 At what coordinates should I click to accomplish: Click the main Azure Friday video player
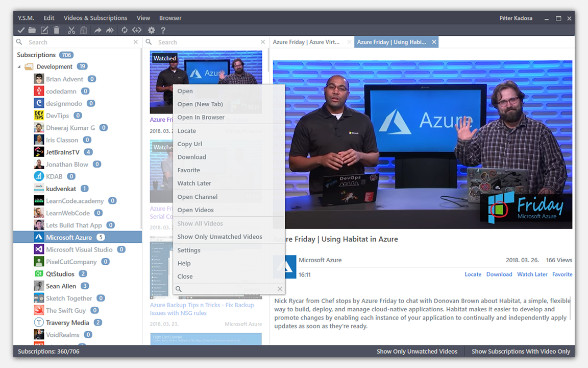(422, 145)
